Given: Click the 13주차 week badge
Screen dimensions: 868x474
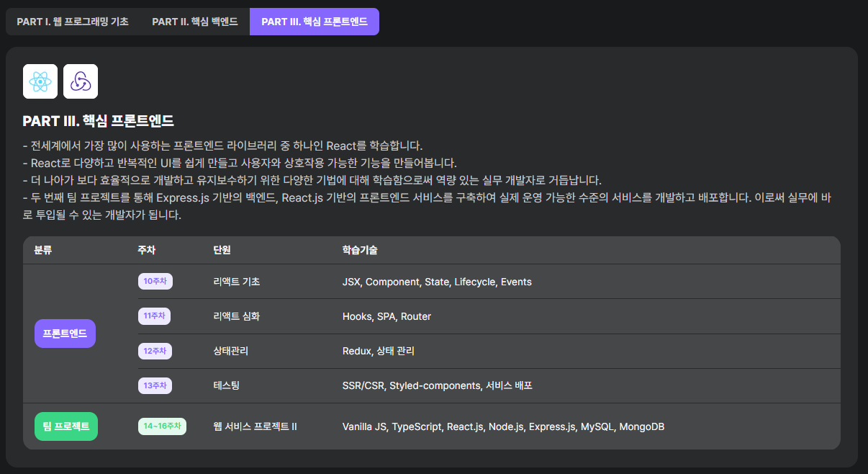Looking at the screenshot, I should click(x=155, y=385).
